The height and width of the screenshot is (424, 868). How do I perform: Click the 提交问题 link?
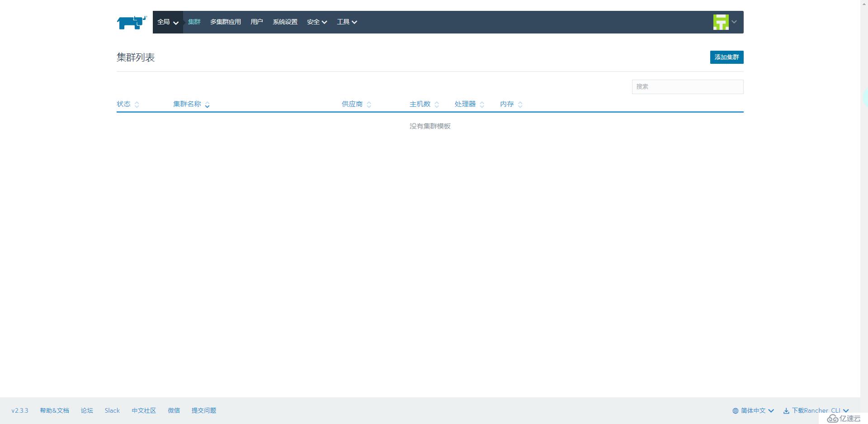pos(204,411)
